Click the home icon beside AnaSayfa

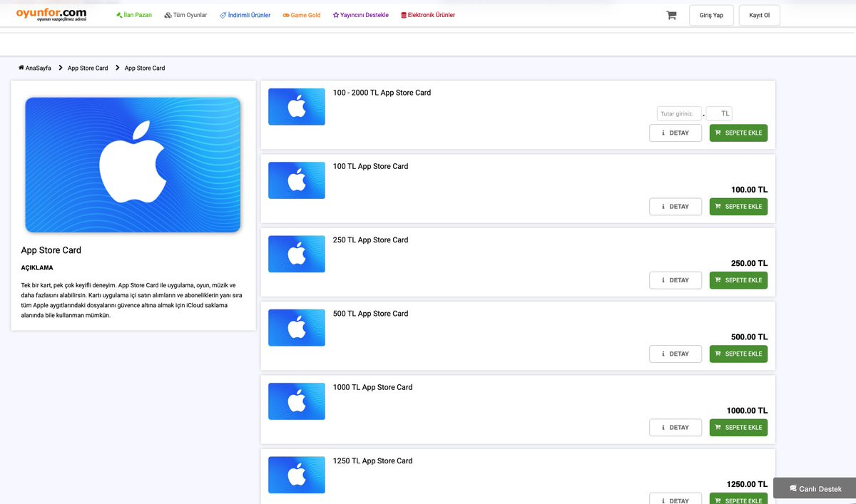21,68
